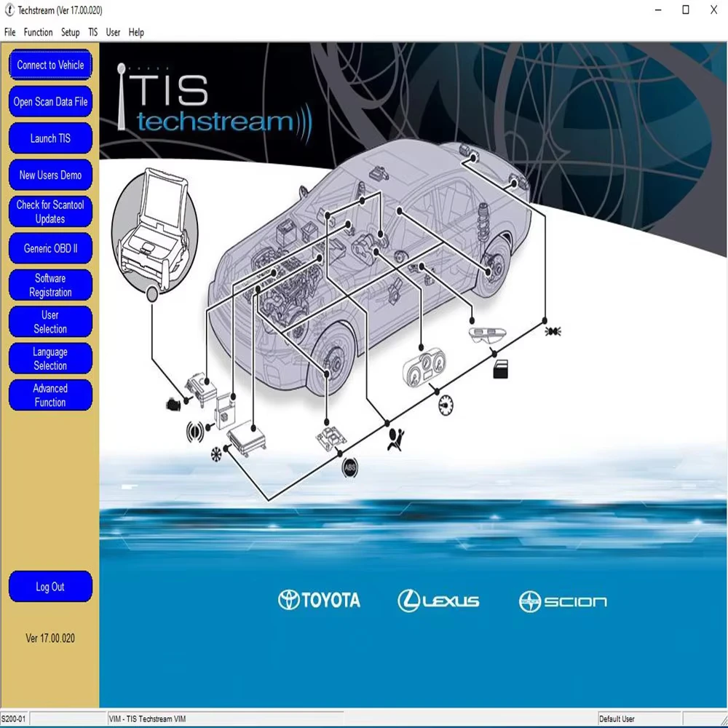The image size is (728, 728).
Task: Open the Help menu
Action: coord(136,32)
